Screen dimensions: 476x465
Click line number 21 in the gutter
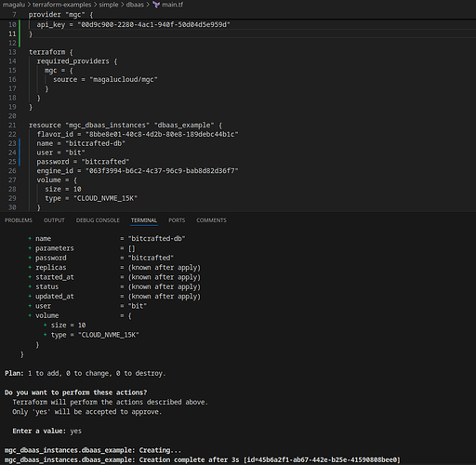pyautogui.click(x=12, y=126)
